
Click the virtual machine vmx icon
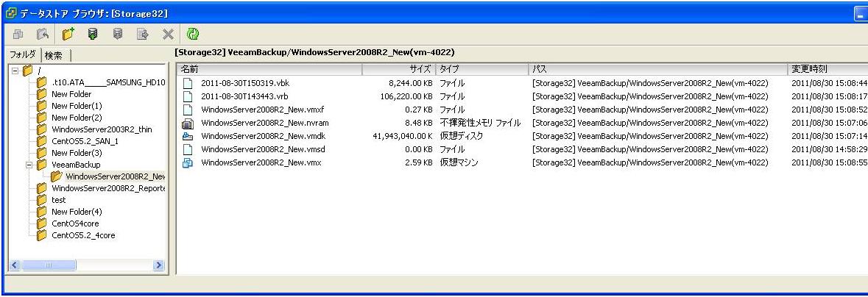pyautogui.click(x=188, y=162)
